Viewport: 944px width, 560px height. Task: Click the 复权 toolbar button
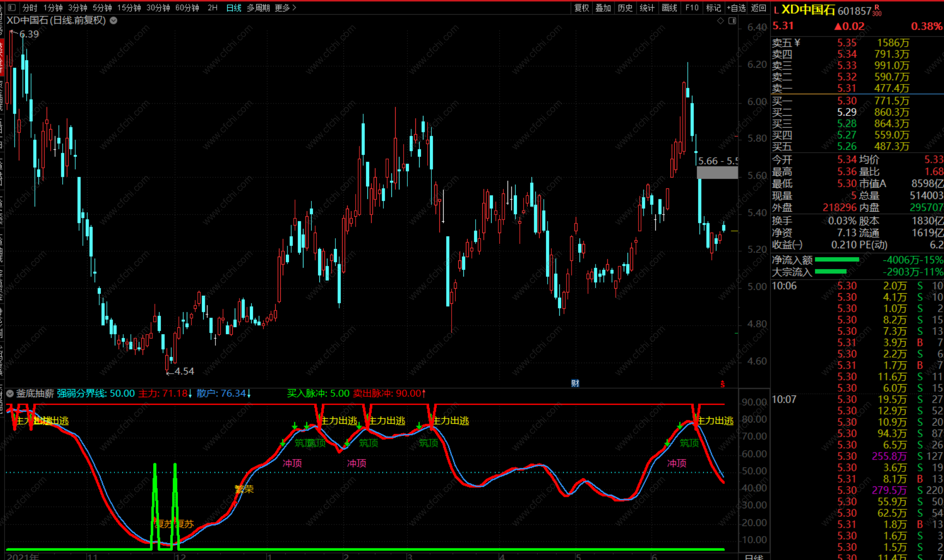click(582, 8)
